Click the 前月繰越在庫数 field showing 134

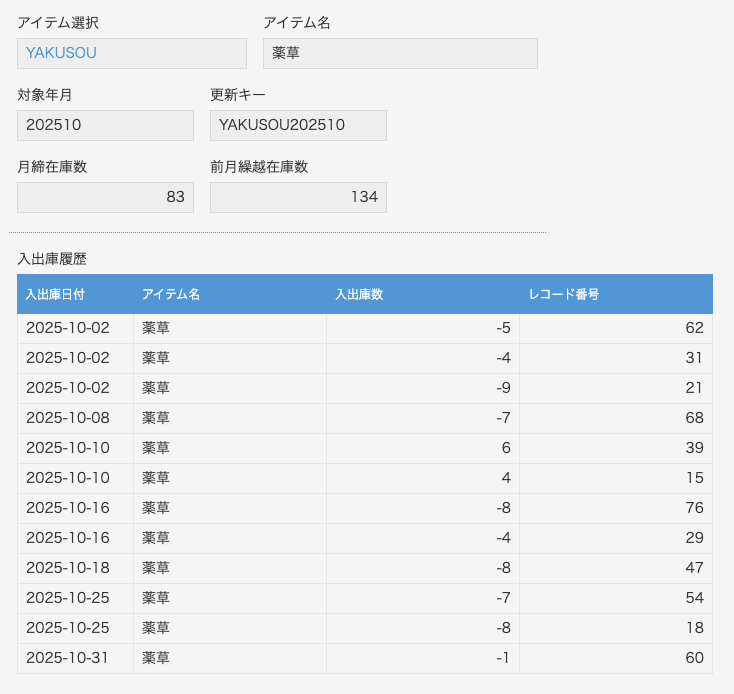pos(297,197)
